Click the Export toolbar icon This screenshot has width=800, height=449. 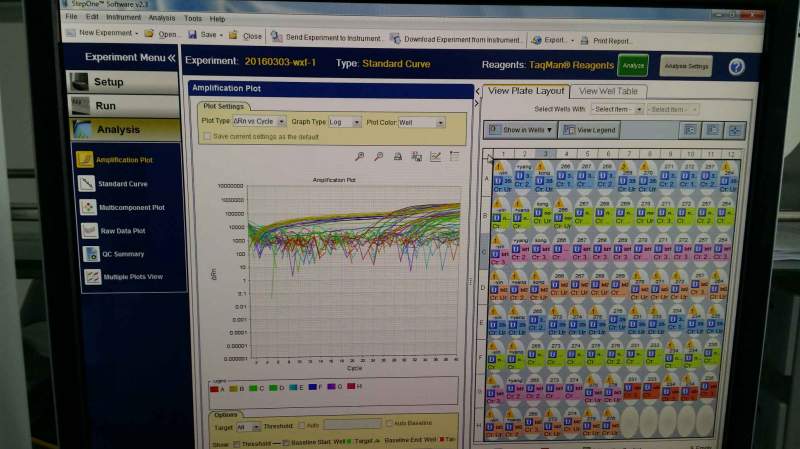tap(536, 40)
